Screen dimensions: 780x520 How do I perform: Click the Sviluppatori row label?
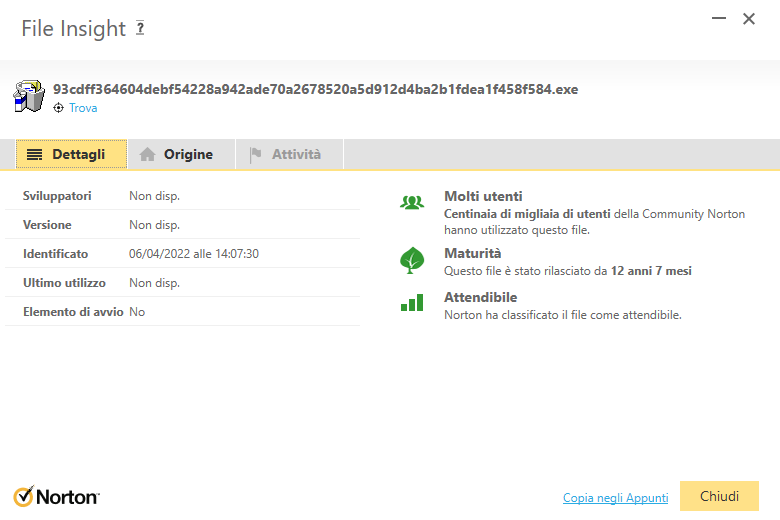click(57, 196)
